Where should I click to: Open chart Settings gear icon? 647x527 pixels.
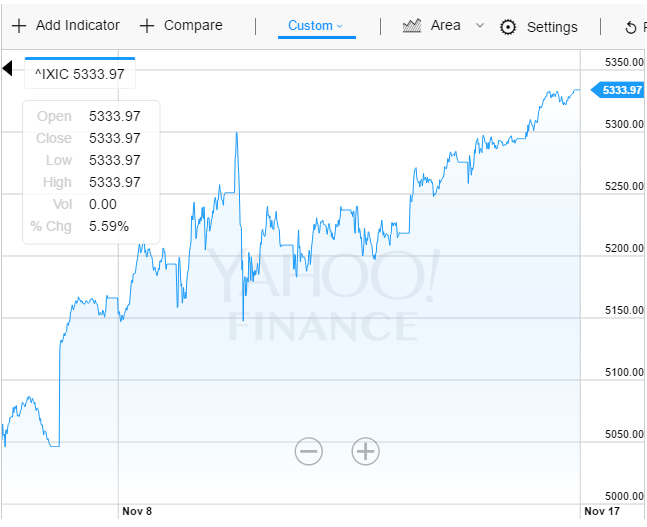point(508,27)
